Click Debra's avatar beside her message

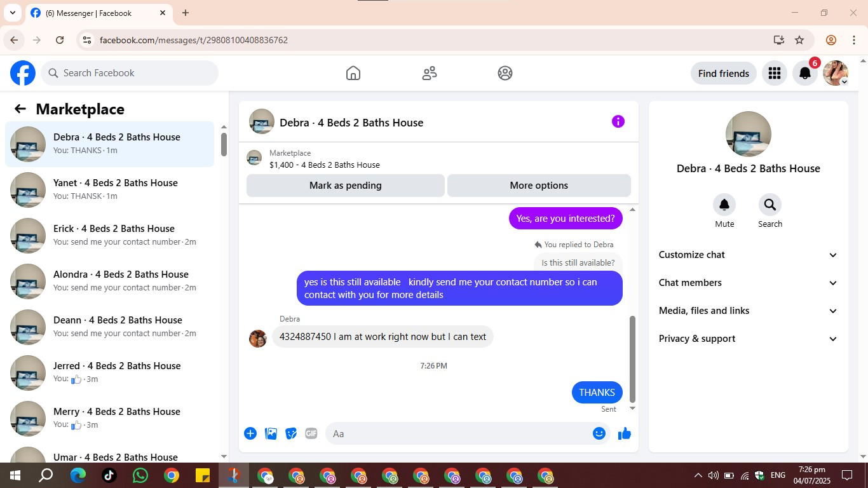point(258,339)
